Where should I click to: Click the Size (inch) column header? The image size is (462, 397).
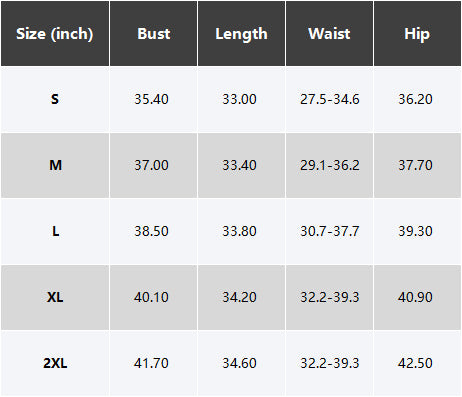tap(55, 34)
